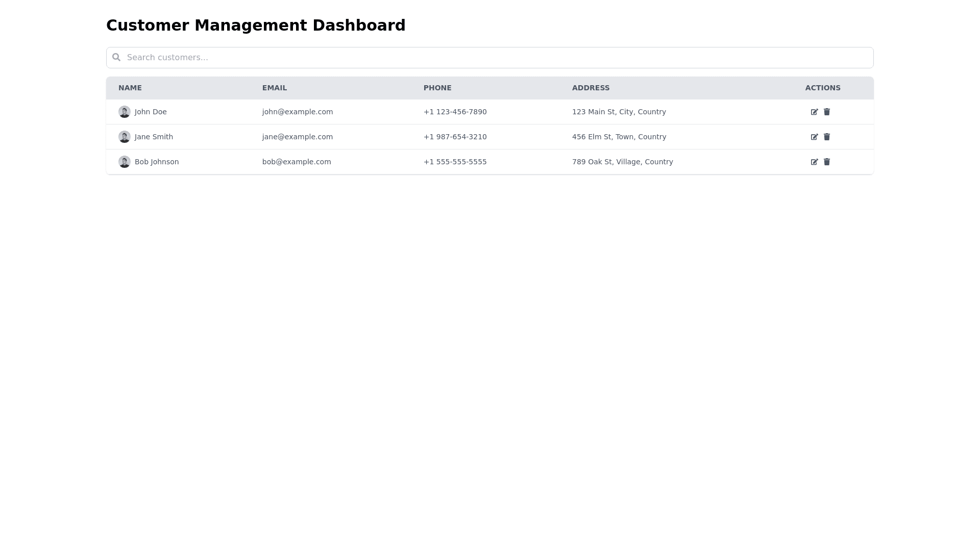Remove Bob Johnson with the trash icon
Screen dimensions: 980x551
click(x=827, y=162)
